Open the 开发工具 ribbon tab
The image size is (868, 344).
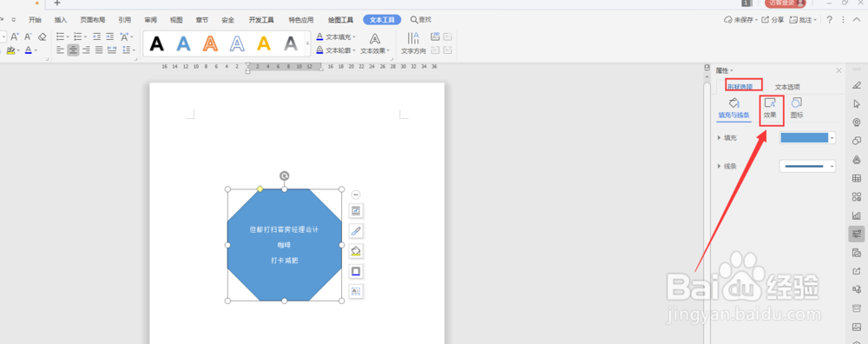point(261,20)
